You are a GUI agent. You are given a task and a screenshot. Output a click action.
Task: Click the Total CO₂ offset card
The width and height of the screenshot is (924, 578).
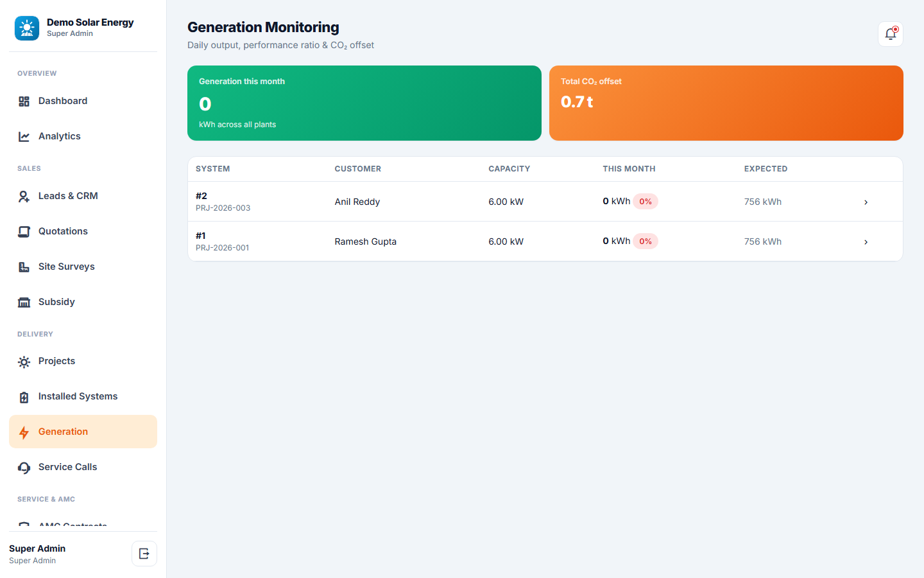(x=726, y=103)
